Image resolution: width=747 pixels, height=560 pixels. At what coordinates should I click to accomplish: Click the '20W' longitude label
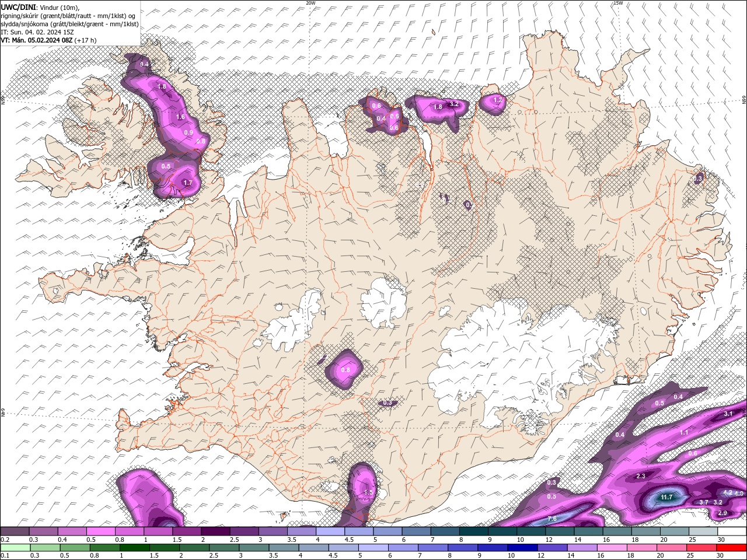310,2
